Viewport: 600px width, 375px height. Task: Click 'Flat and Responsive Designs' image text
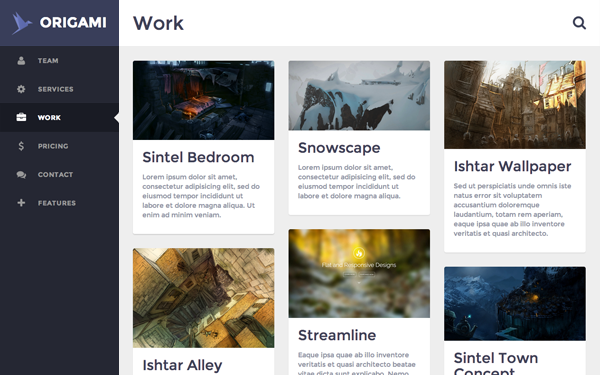point(359,265)
